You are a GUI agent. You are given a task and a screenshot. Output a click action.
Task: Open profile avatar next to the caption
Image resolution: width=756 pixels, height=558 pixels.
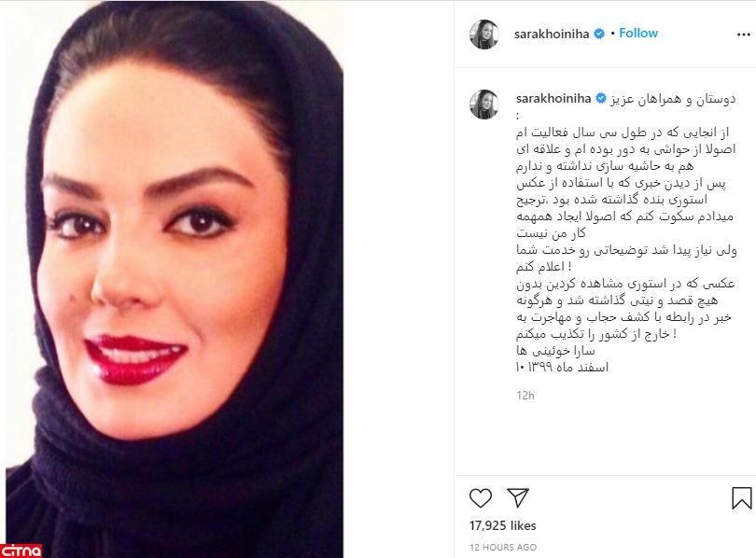click(x=483, y=105)
